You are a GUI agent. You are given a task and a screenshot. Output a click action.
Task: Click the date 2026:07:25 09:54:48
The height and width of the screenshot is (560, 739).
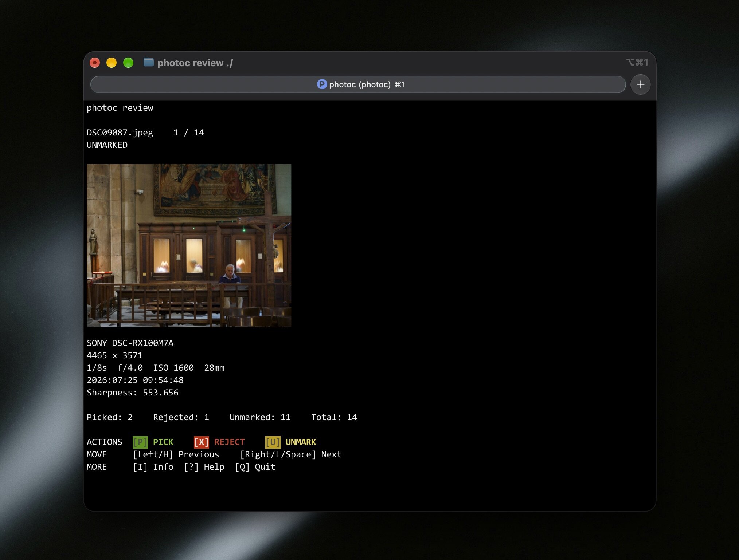coord(135,380)
